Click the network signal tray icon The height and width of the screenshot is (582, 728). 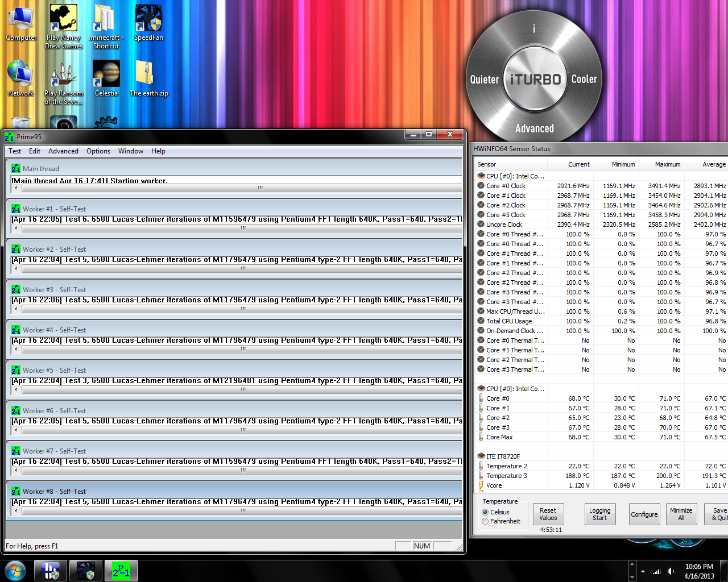click(656, 571)
